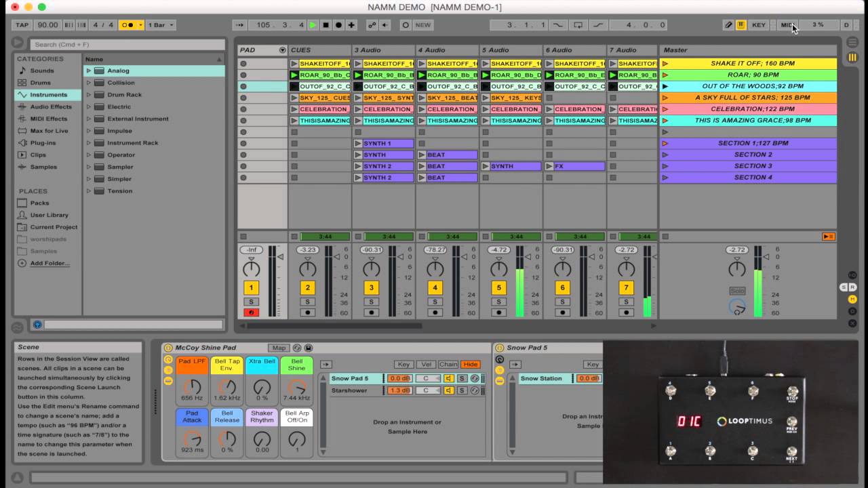Toggle Snow Pad 5 device activator
This screenshot has height=488, width=868.
pos(499,348)
